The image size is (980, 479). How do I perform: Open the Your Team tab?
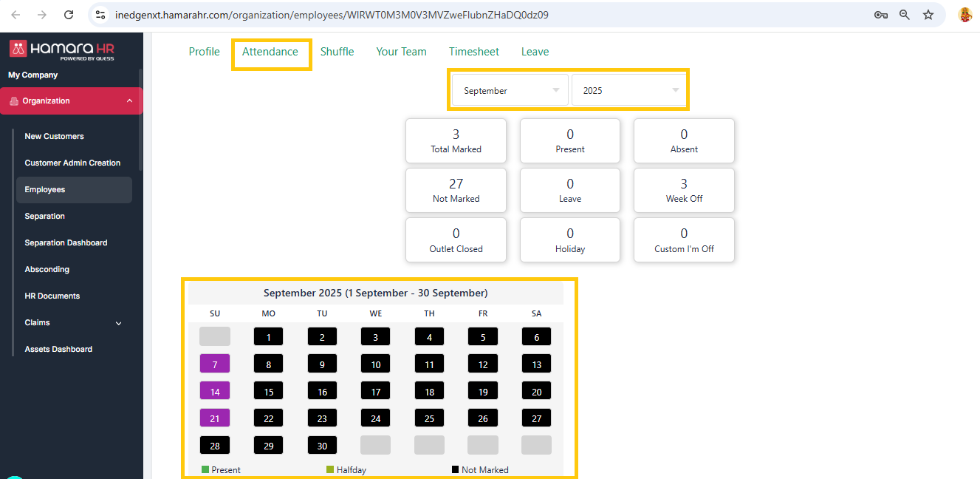tap(402, 52)
